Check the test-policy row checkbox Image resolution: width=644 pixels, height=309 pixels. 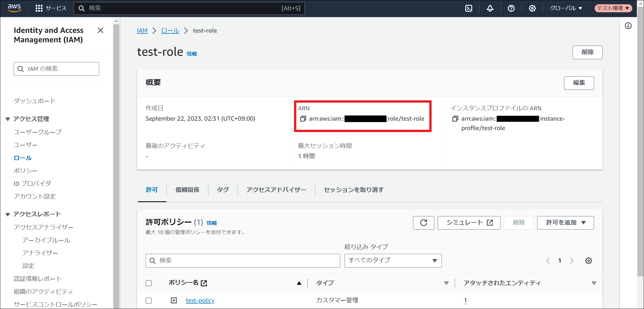pyautogui.click(x=149, y=300)
